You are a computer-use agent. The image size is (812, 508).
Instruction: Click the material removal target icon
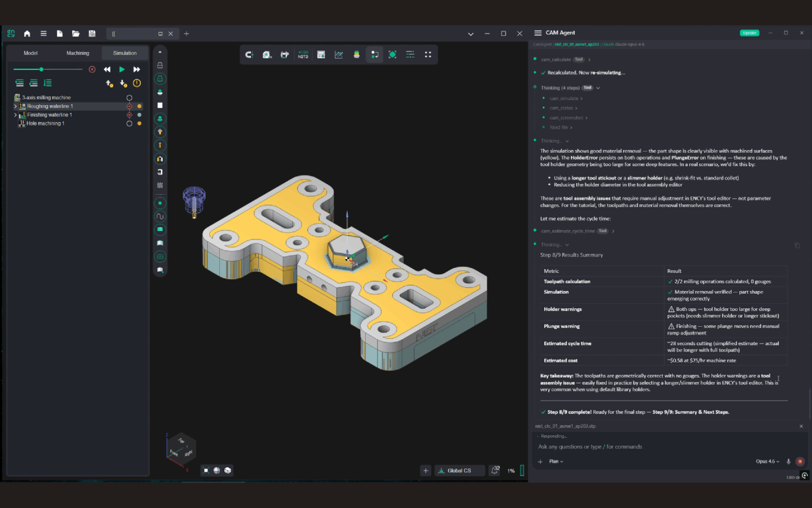click(392, 54)
